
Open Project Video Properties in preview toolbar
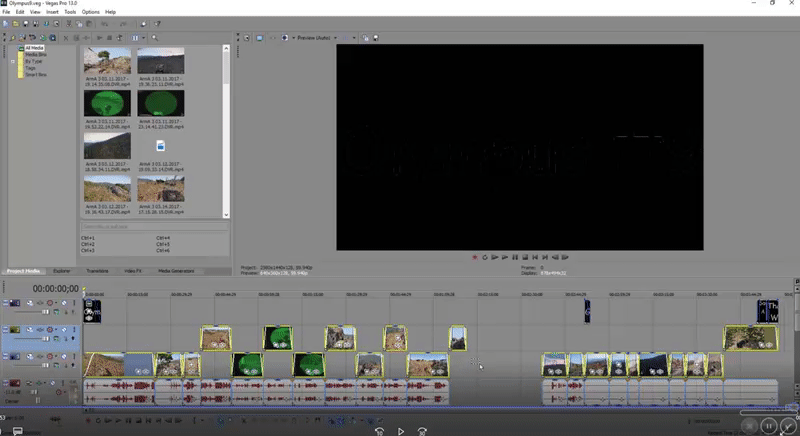click(x=246, y=38)
